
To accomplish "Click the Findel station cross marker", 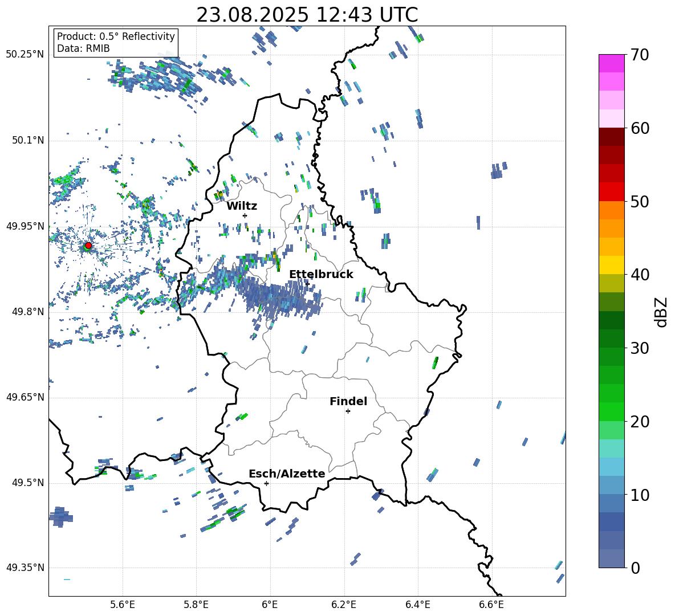I will click(348, 411).
